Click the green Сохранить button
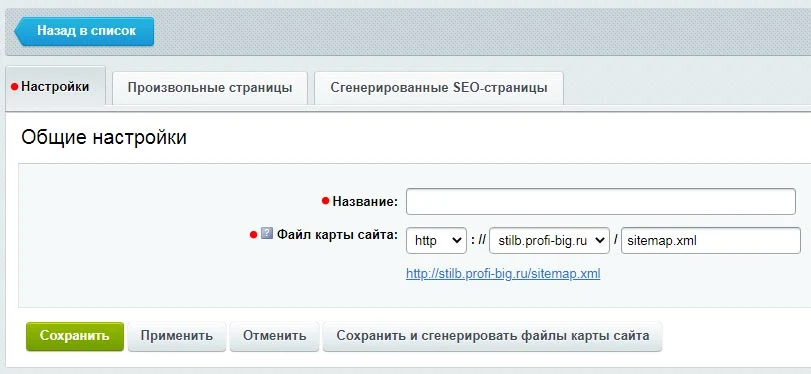This screenshot has width=811, height=374. (74, 336)
